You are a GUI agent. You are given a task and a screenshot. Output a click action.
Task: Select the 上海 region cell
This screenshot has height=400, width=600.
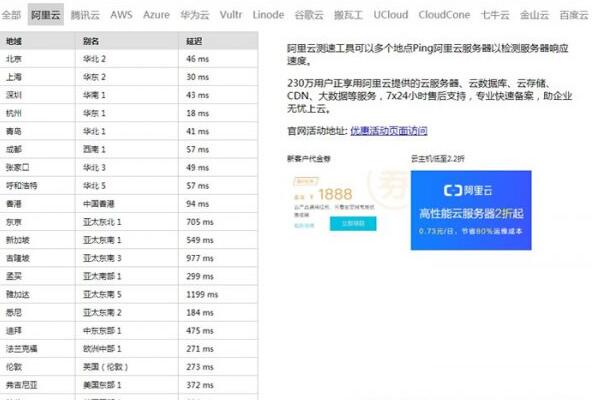click(x=38, y=77)
